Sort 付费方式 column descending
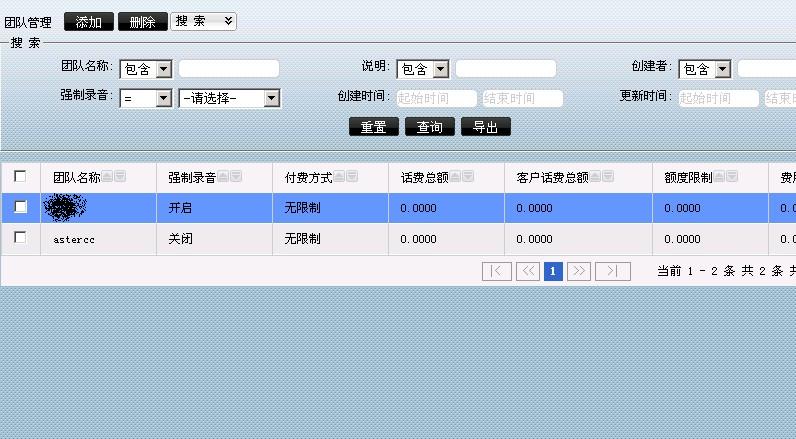 [352, 177]
